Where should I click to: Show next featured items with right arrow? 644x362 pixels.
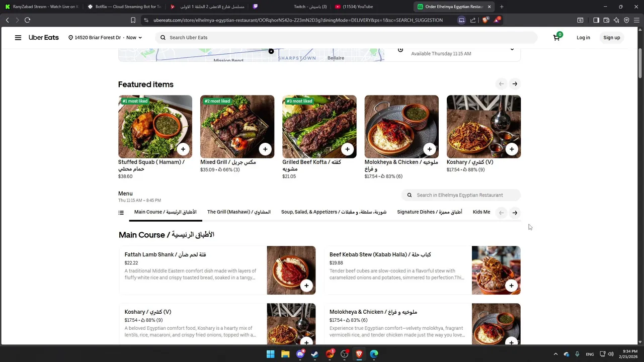pyautogui.click(x=515, y=84)
